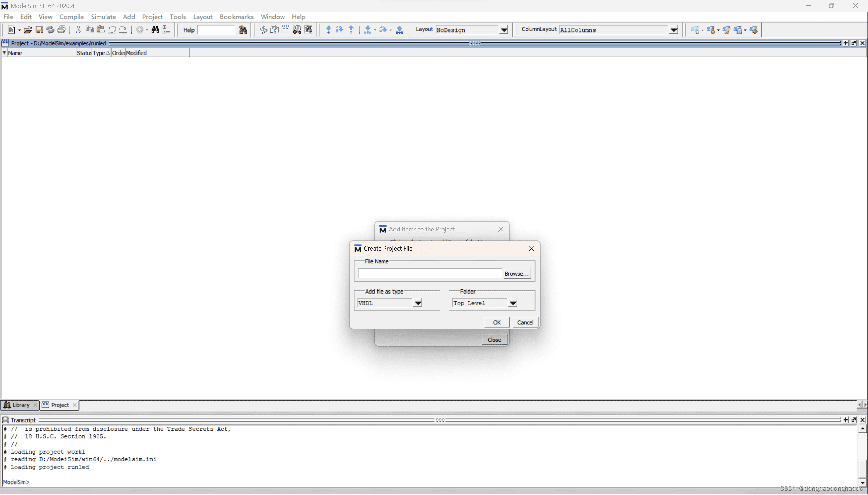Sort files by the Type column header
The height and width of the screenshot is (495, 868).
(100, 53)
